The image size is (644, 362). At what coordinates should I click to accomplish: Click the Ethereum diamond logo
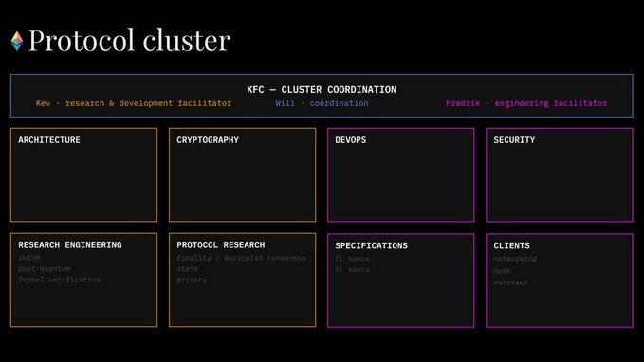click(17, 41)
